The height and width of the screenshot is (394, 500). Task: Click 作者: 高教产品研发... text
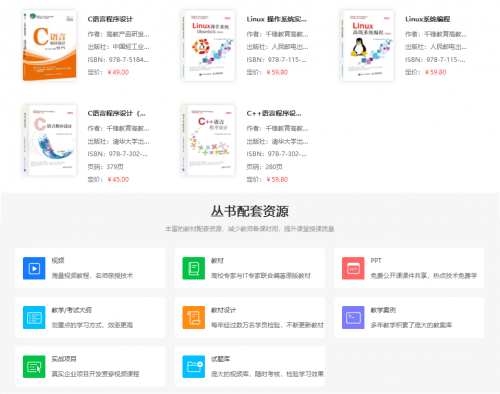[118, 34]
